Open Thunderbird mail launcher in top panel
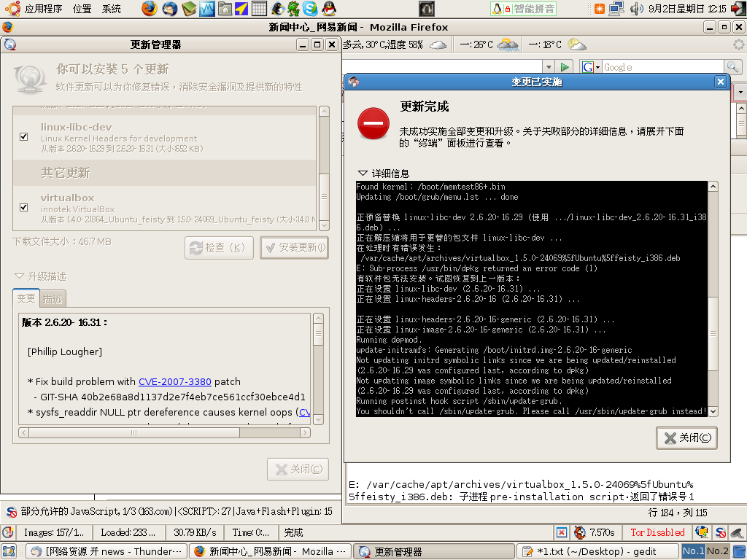Viewport: 747px width, 560px height. pyautogui.click(x=169, y=9)
